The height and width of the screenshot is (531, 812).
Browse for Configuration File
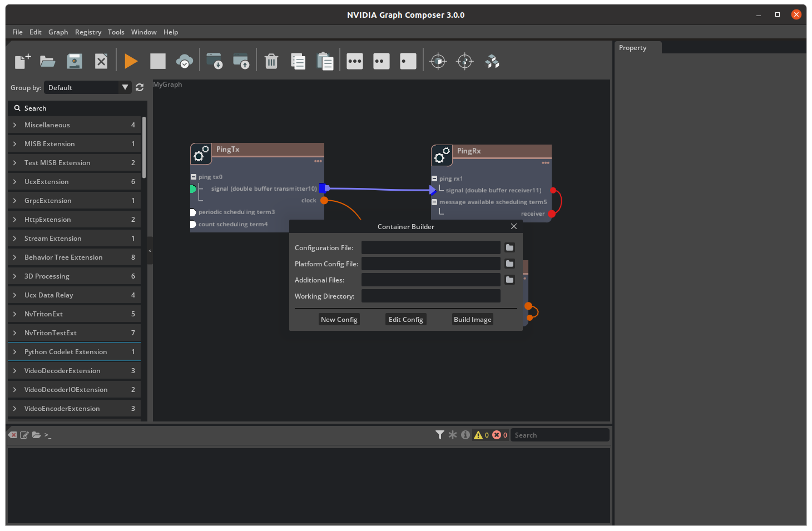point(509,247)
